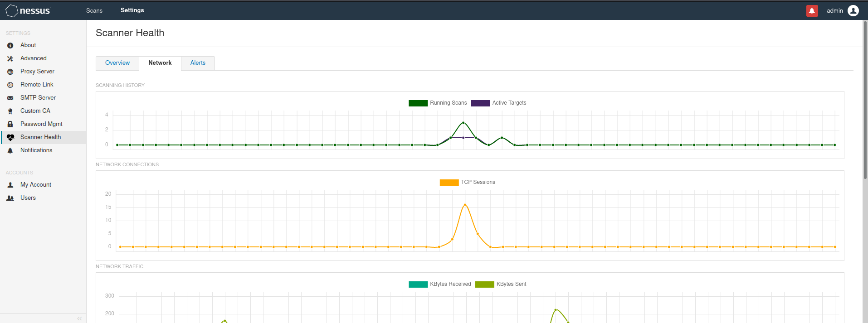Viewport: 868px width, 323px height.
Task: Open the Settings menu
Action: coord(132,10)
